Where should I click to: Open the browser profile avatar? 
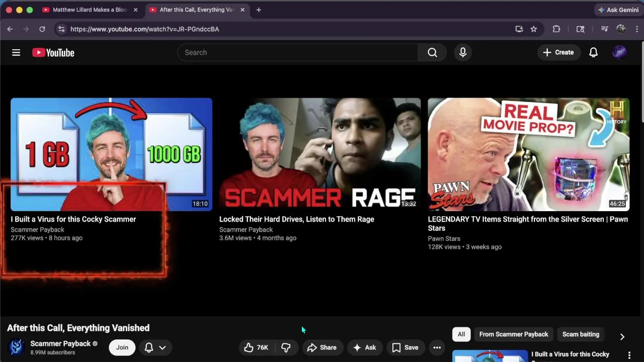click(x=621, y=29)
